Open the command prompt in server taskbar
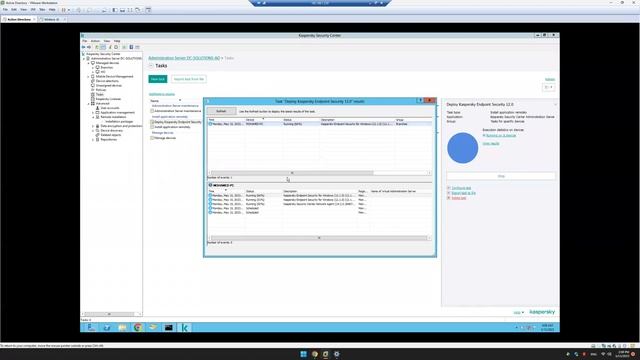 (x=169, y=327)
